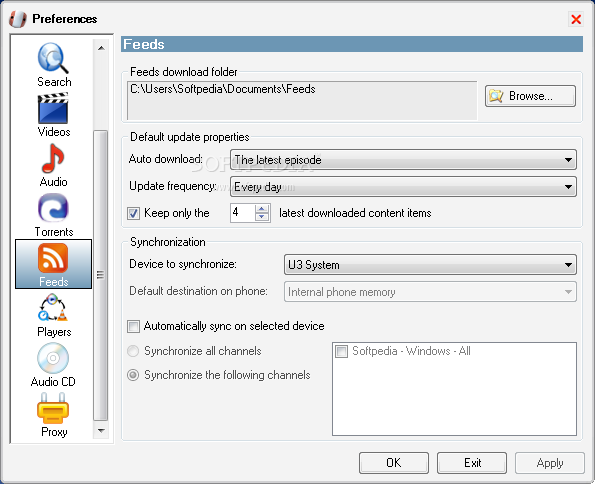This screenshot has height=484, width=595.
Task: Click the sidebar scroll up arrow
Action: [101, 48]
